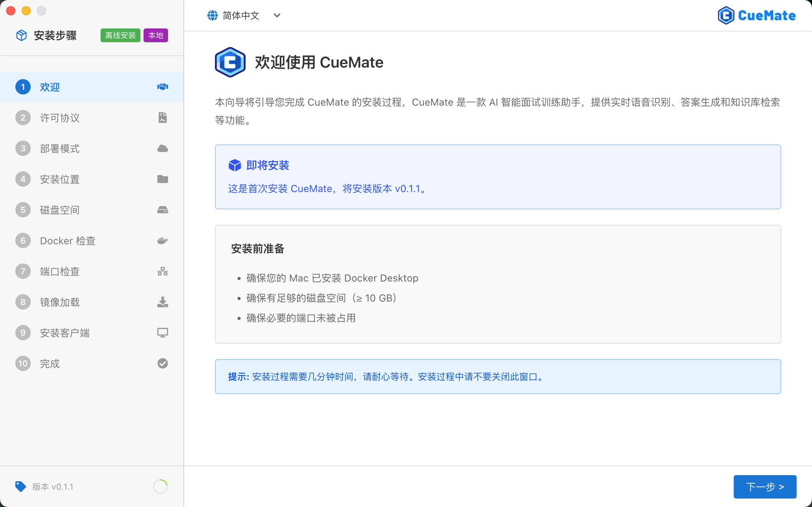The height and width of the screenshot is (507, 812).
Task: Click the license document icon for 许可协议
Action: click(x=162, y=118)
